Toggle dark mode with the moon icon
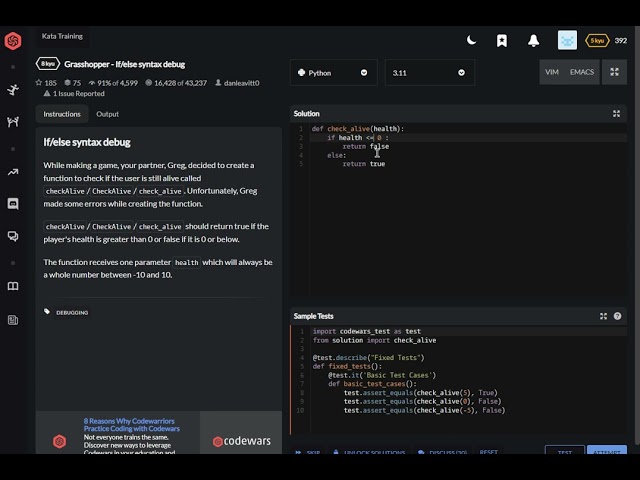This screenshot has width=640, height=480. (471, 40)
